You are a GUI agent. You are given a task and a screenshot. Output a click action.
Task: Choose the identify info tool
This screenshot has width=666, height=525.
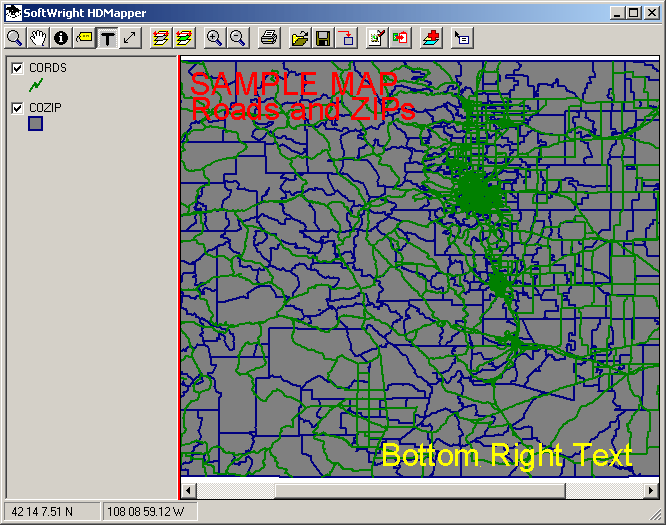[61, 38]
